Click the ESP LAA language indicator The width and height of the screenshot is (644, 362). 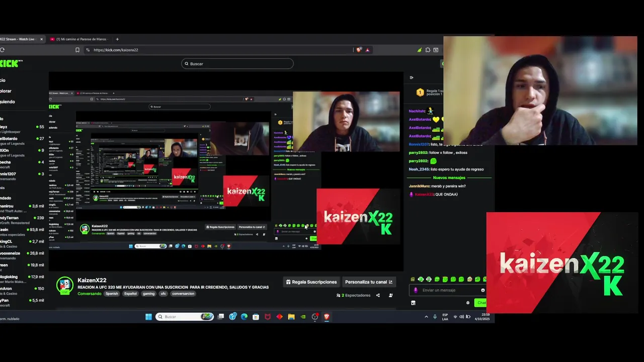[x=445, y=317]
